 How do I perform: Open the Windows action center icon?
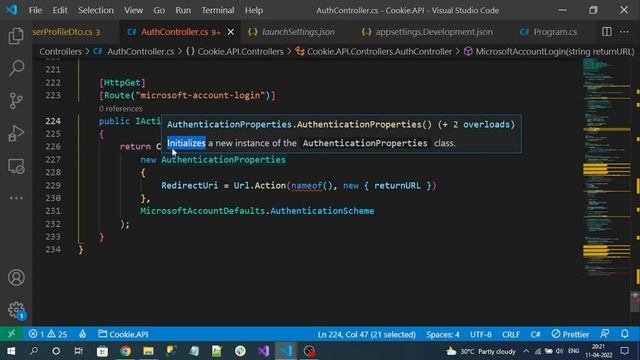pos(624,351)
